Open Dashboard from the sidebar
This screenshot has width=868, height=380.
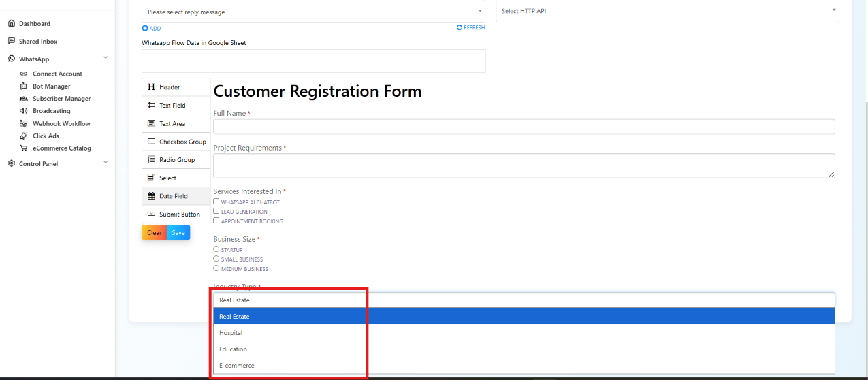point(34,24)
